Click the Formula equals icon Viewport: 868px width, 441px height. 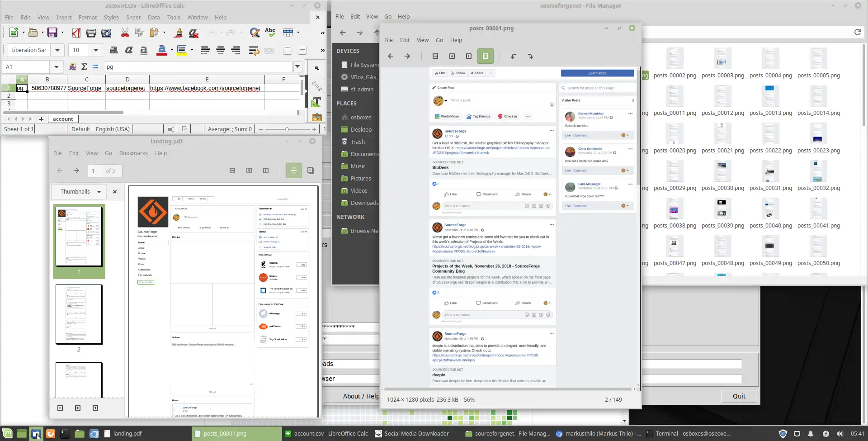pyautogui.click(x=95, y=67)
